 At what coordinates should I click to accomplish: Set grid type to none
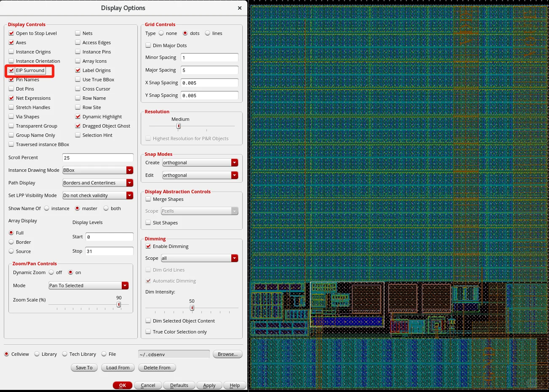tap(161, 33)
